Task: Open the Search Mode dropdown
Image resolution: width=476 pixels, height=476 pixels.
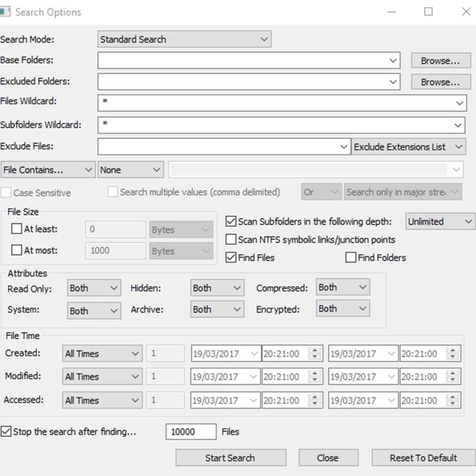Action: click(184, 39)
